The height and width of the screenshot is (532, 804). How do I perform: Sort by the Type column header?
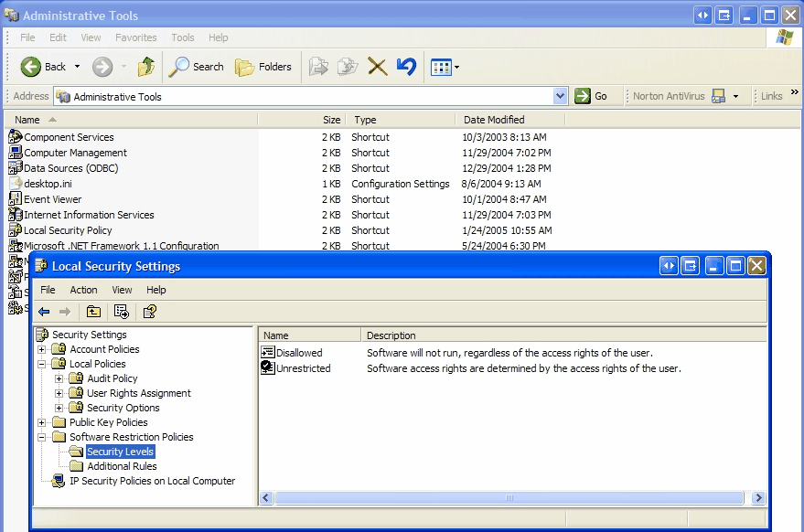(401, 120)
